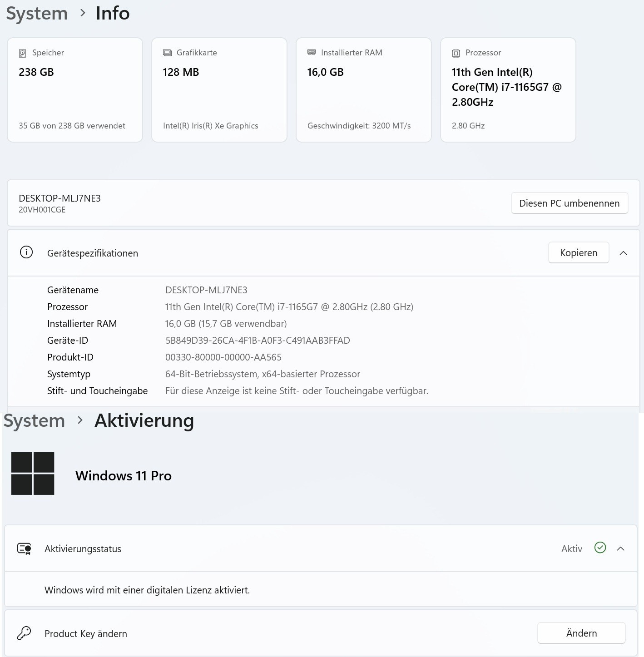Click 35 GB von 238 GB verwendet
Image resolution: width=644 pixels, height=657 pixels.
tap(72, 125)
